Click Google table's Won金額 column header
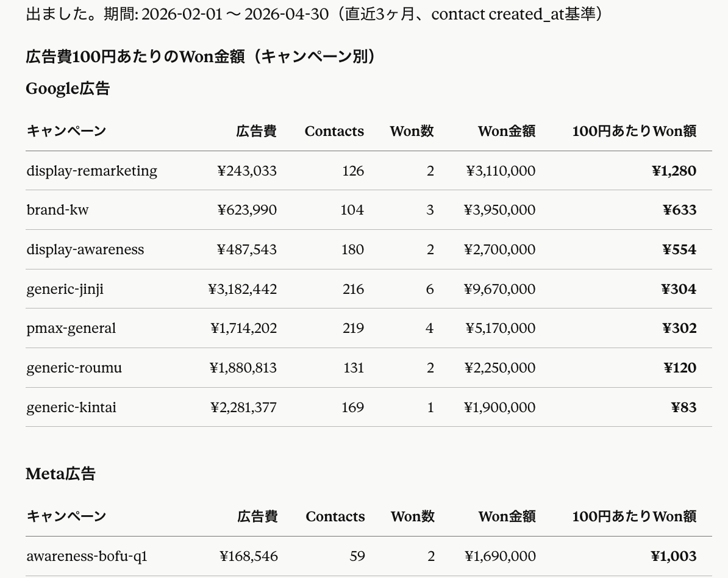This screenshot has width=728, height=578. 507,131
